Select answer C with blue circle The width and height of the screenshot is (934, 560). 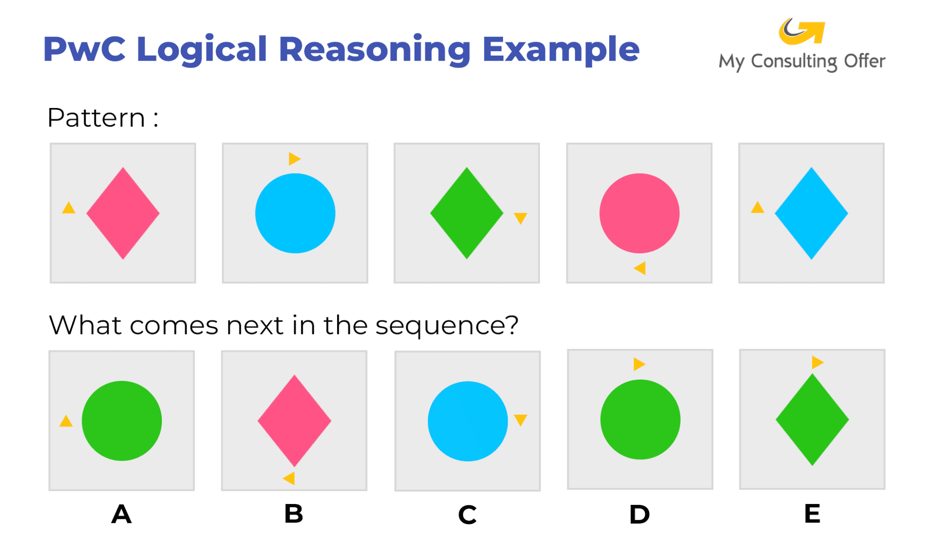pos(467,421)
